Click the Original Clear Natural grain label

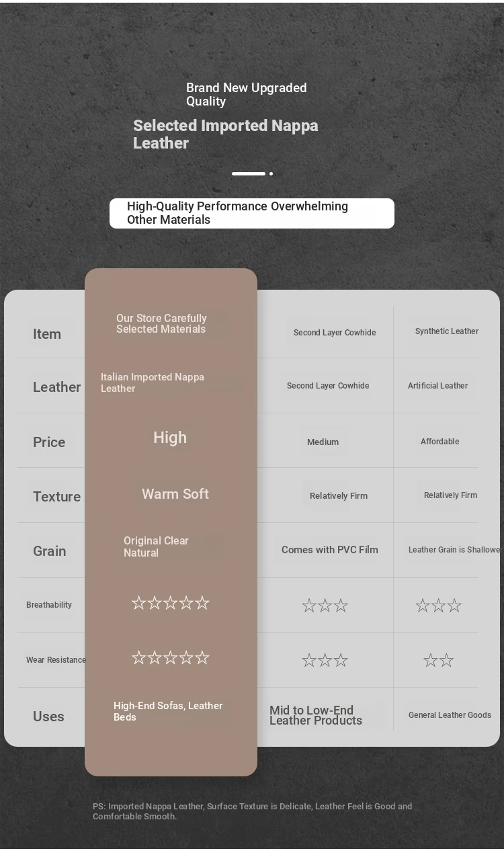156,546
